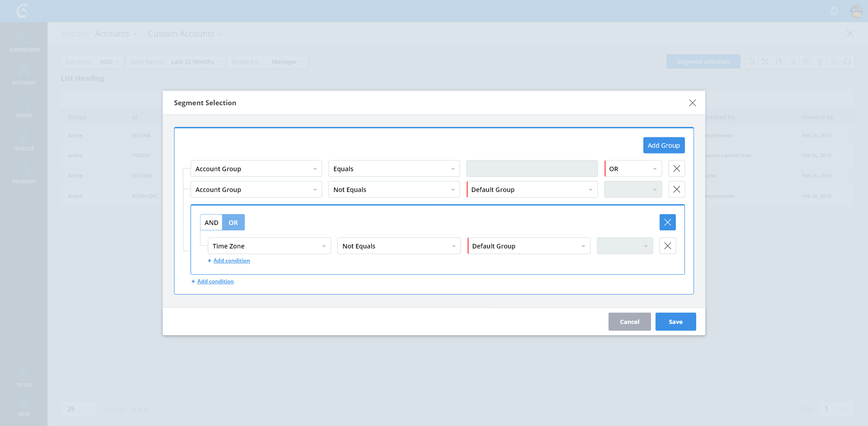868x426 pixels.
Task: Click the refresh icon in report toolbar
Action: [x=847, y=61]
